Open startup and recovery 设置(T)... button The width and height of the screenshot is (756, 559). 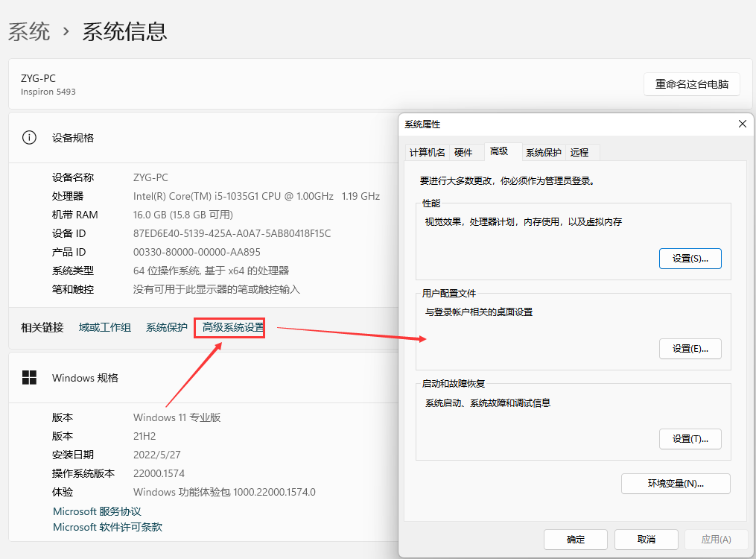coord(690,439)
